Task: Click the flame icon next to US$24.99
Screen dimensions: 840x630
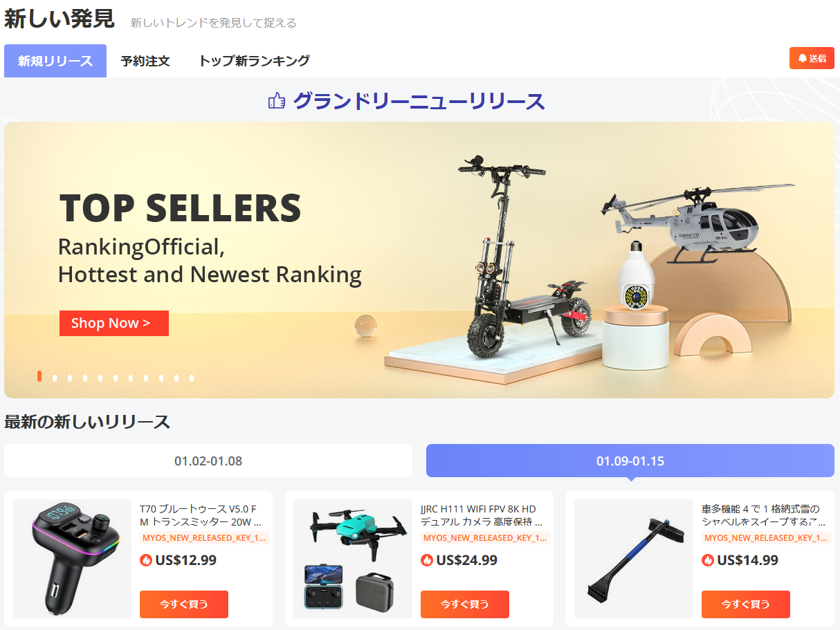Action: (427, 560)
